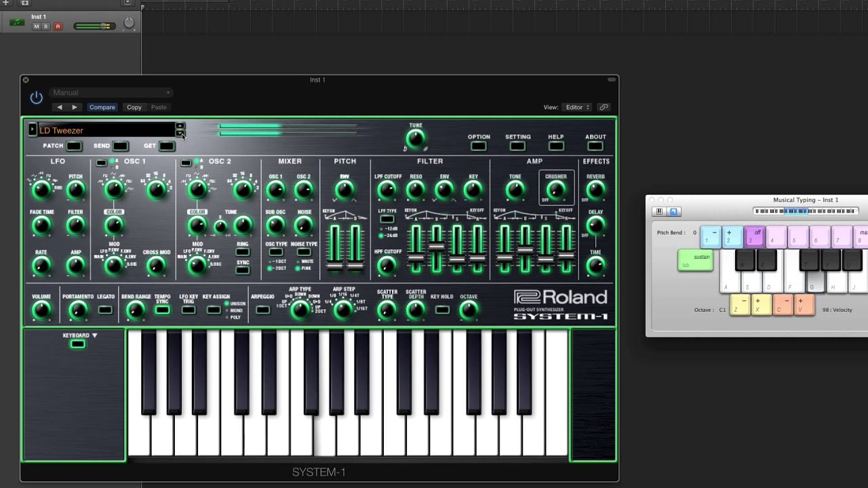Click the filter Reso knob
Viewport: 868px width, 488px height.
point(416,190)
